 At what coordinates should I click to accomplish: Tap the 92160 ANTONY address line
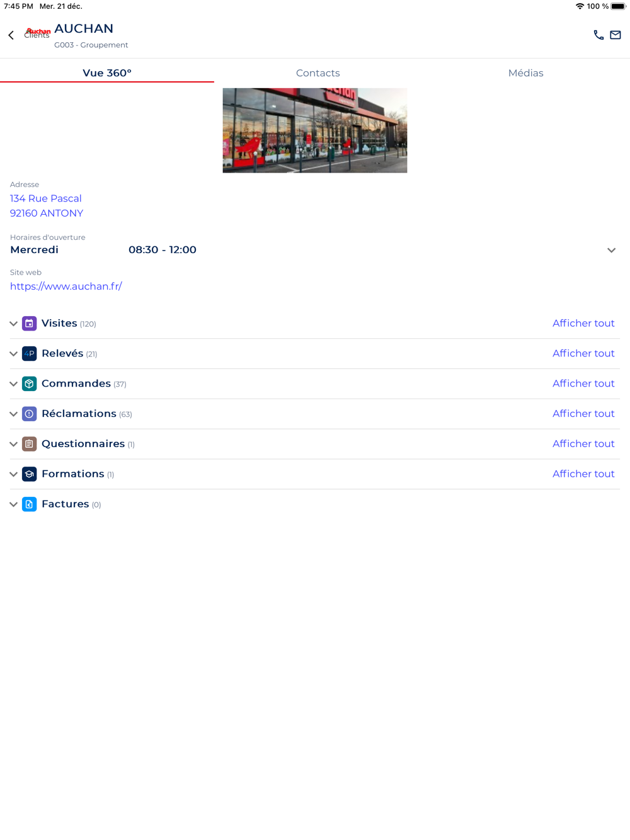pyautogui.click(x=47, y=213)
